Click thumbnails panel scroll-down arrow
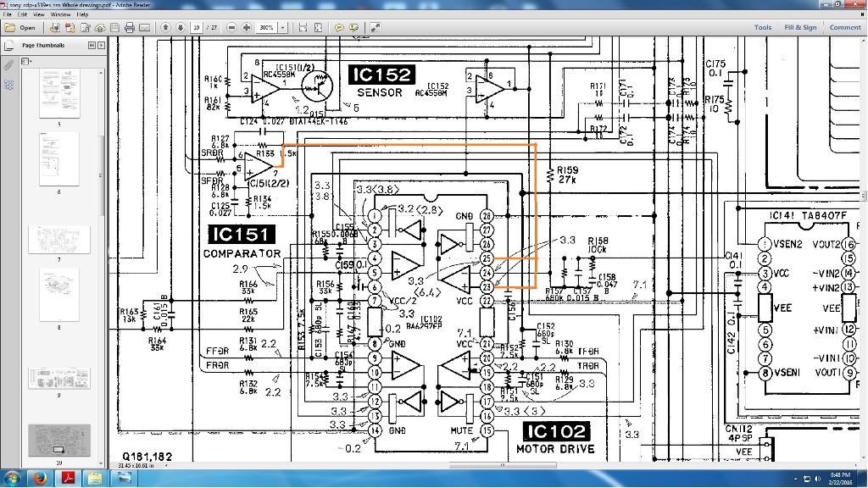The image size is (868, 488). coord(102,463)
